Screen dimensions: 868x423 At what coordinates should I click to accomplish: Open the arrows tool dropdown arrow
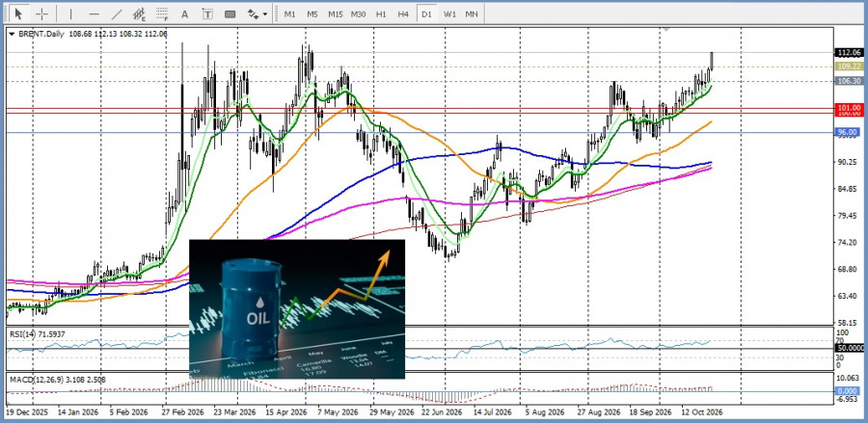[266, 14]
